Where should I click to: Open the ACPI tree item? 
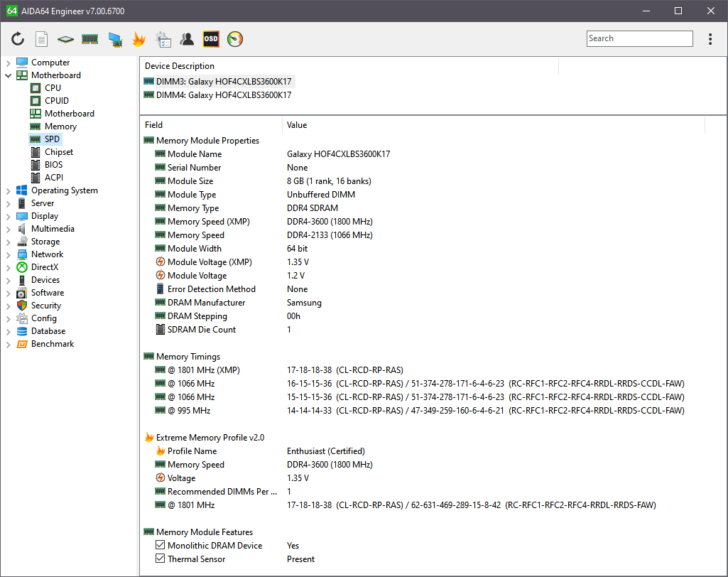click(54, 178)
